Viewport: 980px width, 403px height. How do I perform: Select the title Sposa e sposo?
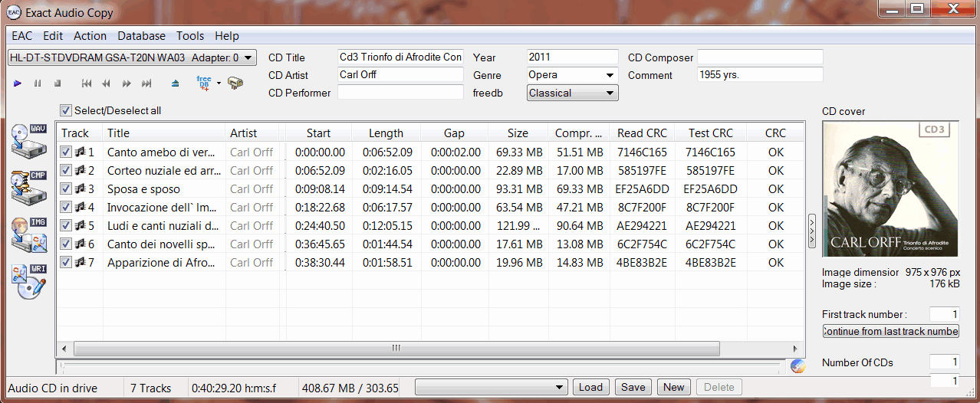point(143,188)
